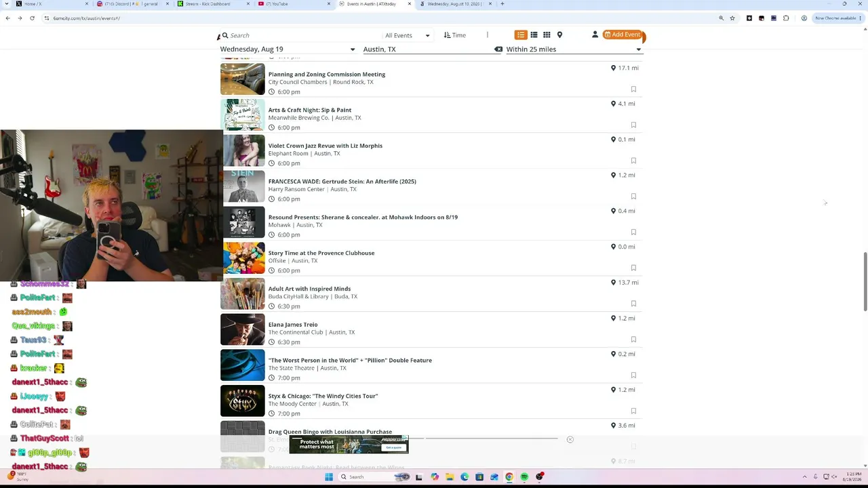Switch to the YouTube tab
The height and width of the screenshot is (488, 868).
click(x=294, y=4)
